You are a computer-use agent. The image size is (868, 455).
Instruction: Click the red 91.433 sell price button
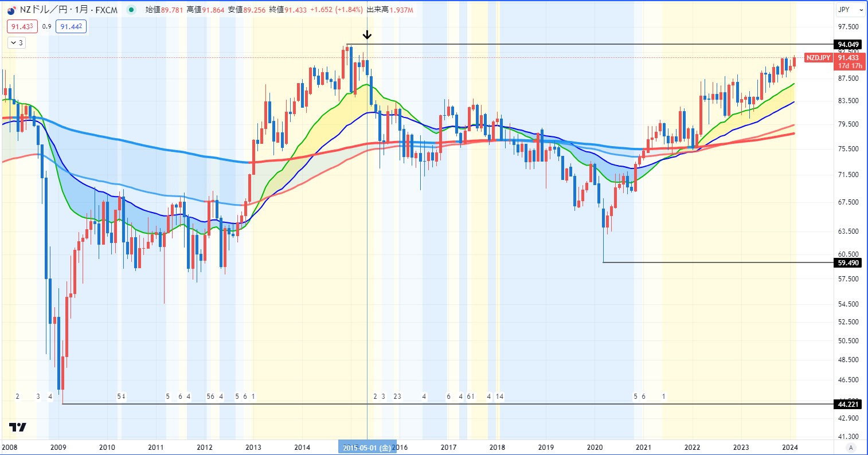tap(22, 26)
